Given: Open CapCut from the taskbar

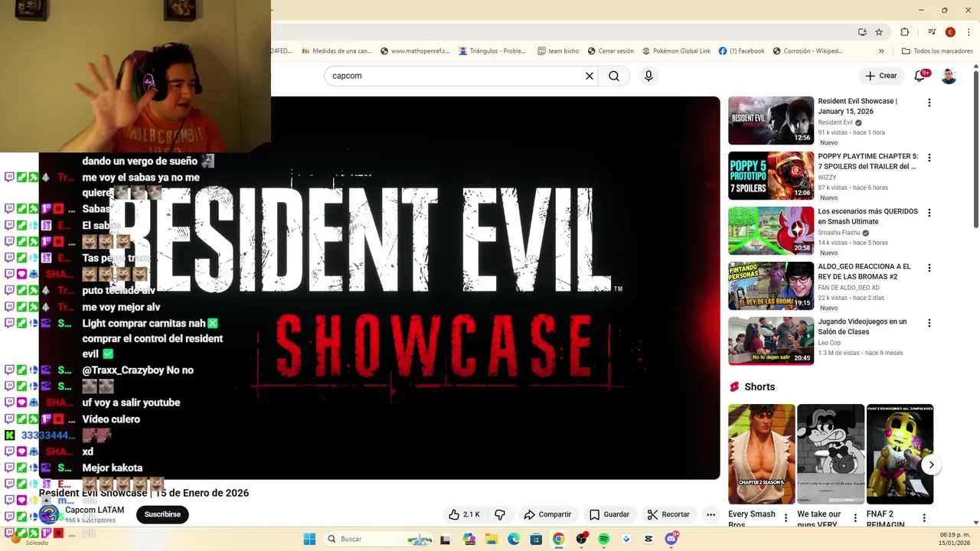Looking at the screenshot, I should (x=648, y=539).
